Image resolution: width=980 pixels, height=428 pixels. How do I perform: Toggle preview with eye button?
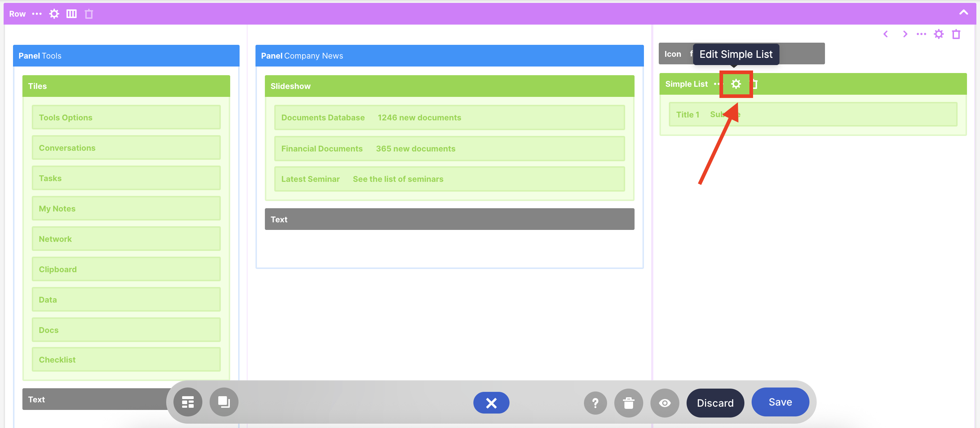(664, 402)
